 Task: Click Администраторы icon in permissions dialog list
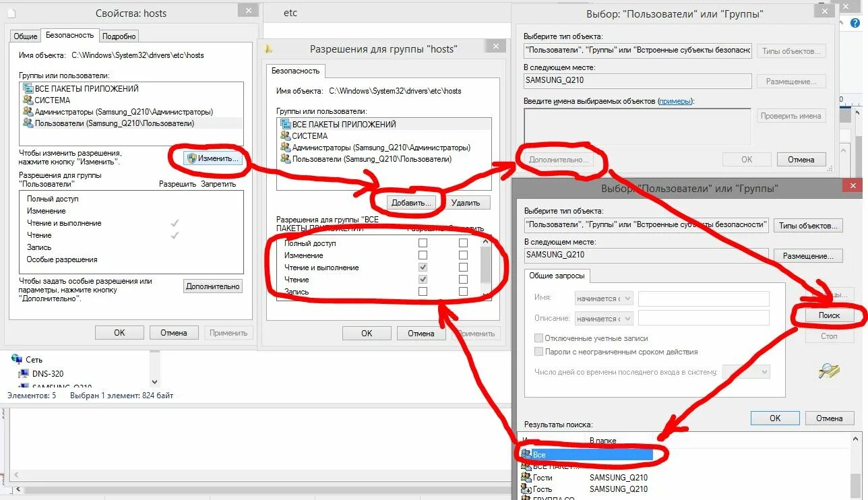click(x=285, y=147)
